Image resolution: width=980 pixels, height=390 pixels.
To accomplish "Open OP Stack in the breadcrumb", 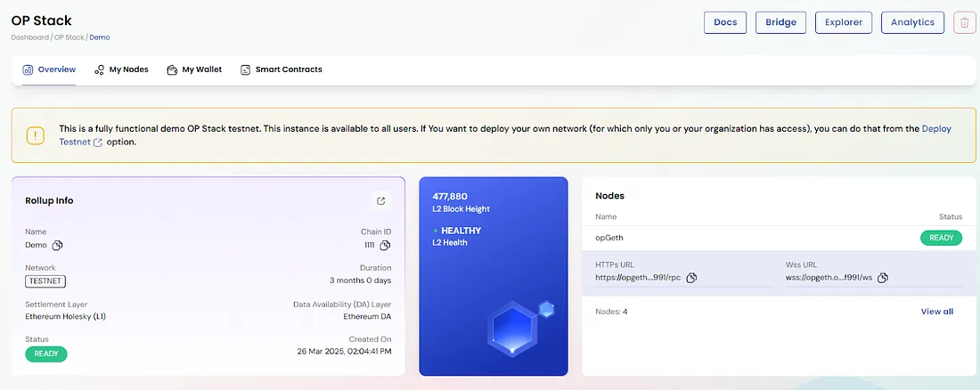I will [69, 37].
